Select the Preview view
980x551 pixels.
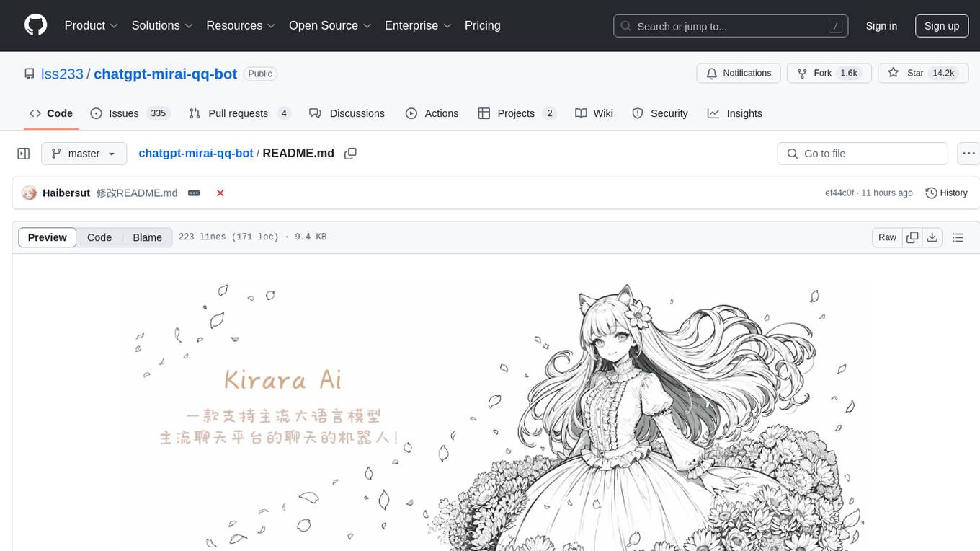point(48,237)
